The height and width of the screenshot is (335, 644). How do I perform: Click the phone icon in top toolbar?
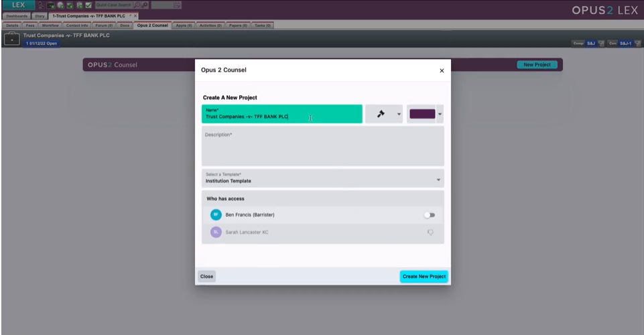tap(41, 5)
